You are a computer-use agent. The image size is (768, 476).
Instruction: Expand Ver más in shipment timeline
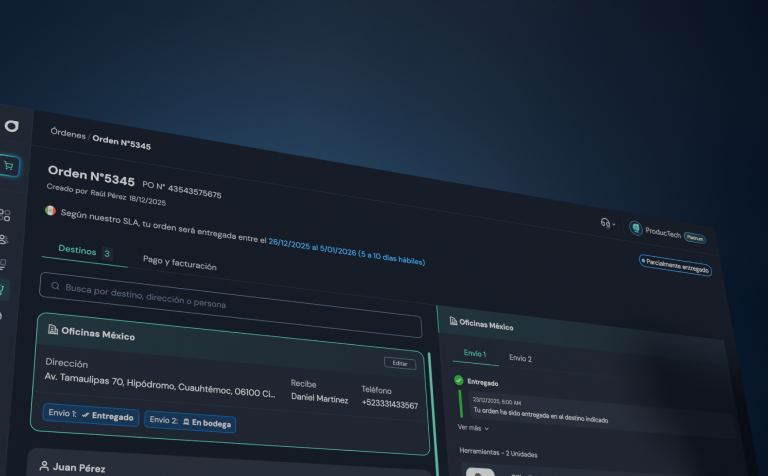click(x=473, y=428)
